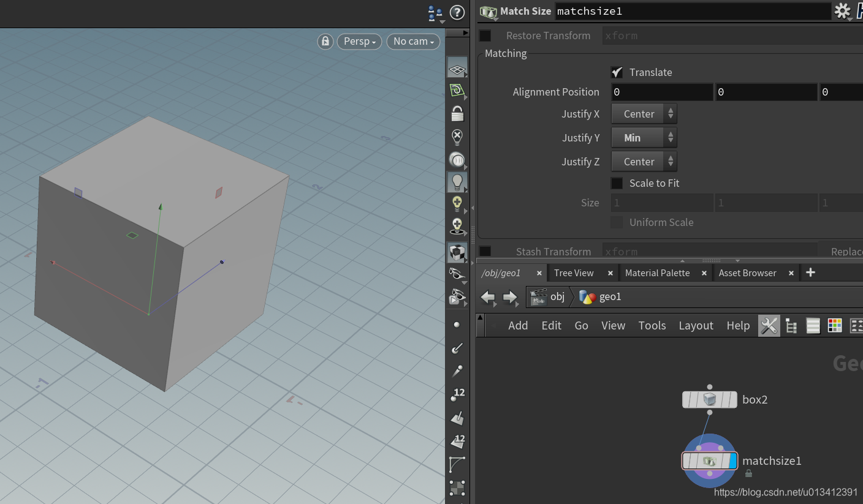This screenshot has width=863, height=504.
Task: Close the Asset Browser tab
Action: [x=791, y=273]
